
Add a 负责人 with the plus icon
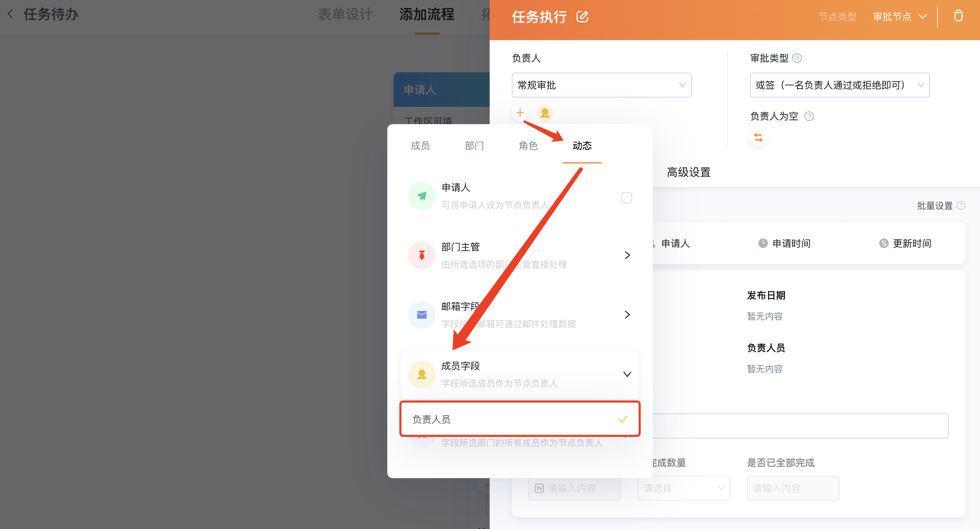pyautogui.click(x=520, y=113)
